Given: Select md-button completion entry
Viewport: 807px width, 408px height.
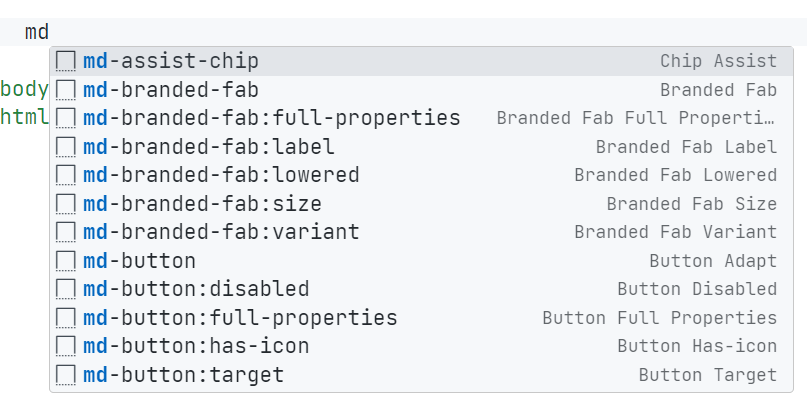Looking at the screenshot, I should tap(139, 261).
